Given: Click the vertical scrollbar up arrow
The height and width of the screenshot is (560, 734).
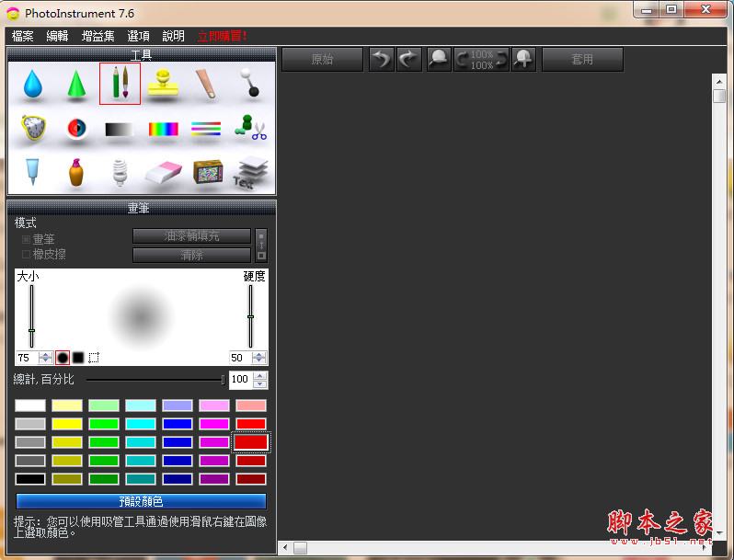Looking at the screenshot, I should (719, 82).
